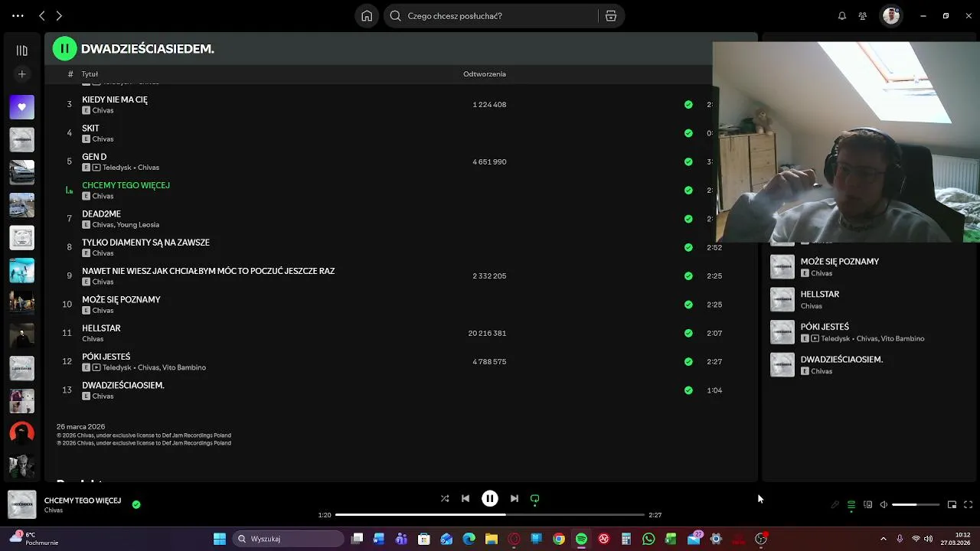Click the Browse icon in search bar

tap(611, 16)
